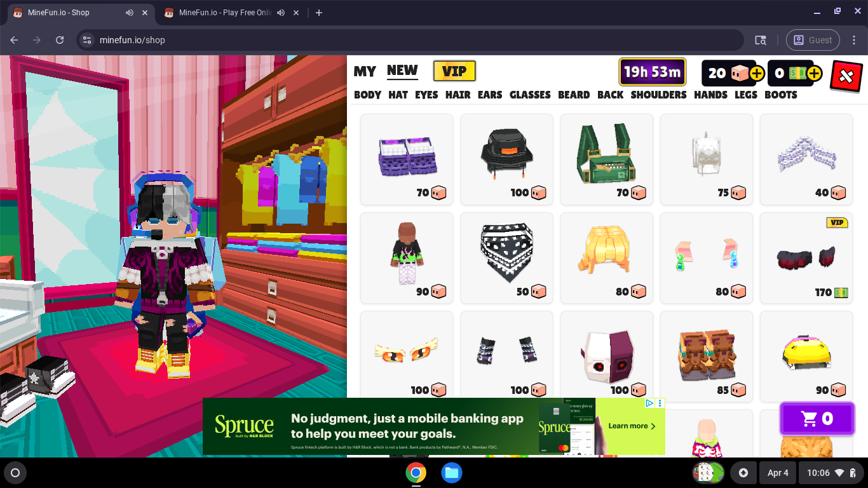Viewport: 868px width, 488px height.
Task: Switch to the MY items tab
Action: [x=365, y=71]
